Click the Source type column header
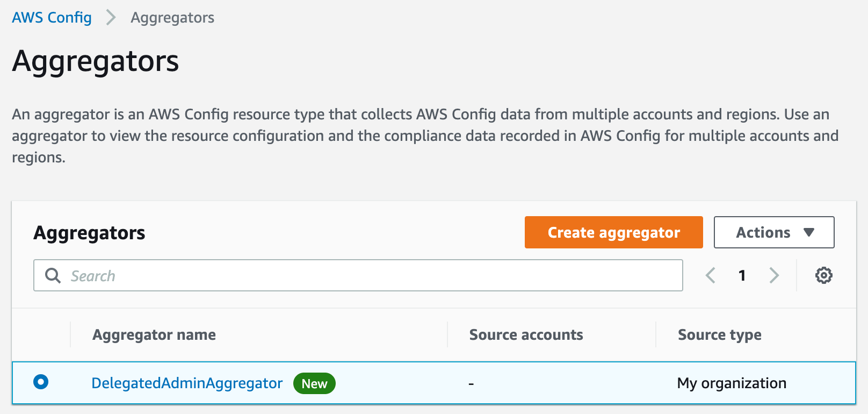Viewport: 868px width, 414px height. click(719, 334)
